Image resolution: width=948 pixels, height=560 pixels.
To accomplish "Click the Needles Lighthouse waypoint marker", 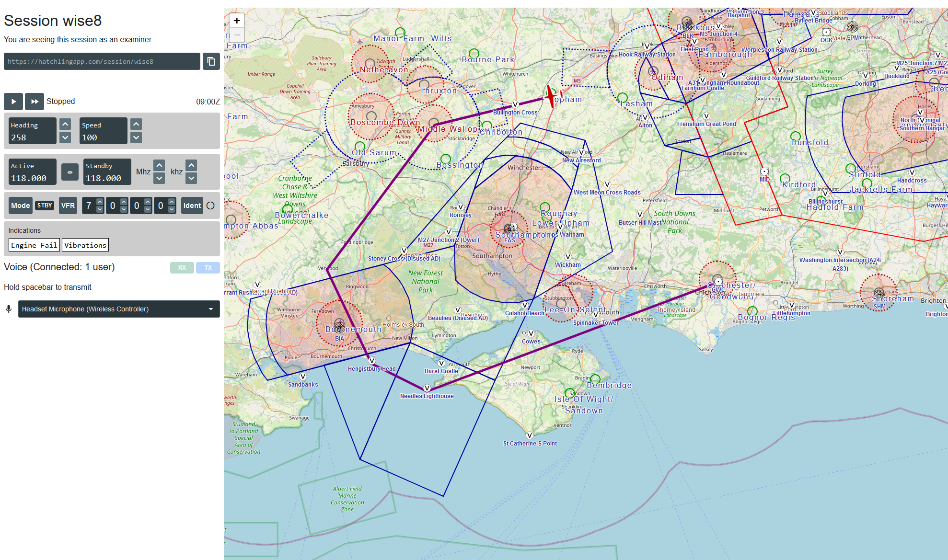I will (427, 388).
